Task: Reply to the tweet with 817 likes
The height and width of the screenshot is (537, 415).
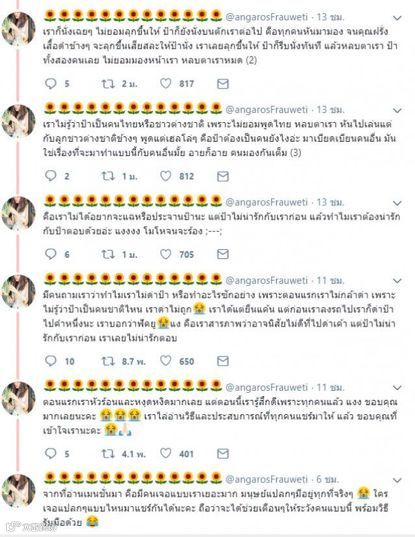Action: 51,84
